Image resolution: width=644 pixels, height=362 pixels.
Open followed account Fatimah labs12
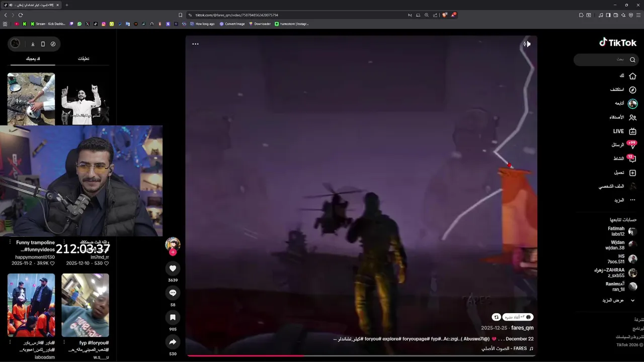(x=622, y=231)
